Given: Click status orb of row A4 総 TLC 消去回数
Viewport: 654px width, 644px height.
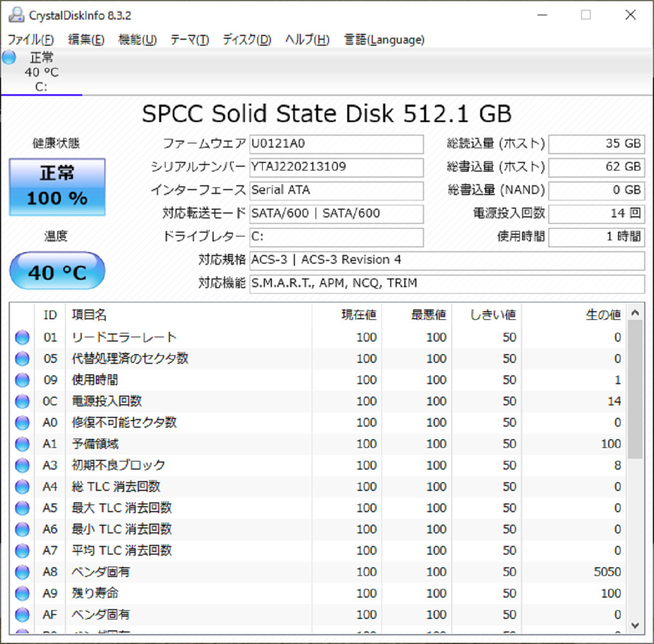Looking at the screenshot, I should point(22,487).
